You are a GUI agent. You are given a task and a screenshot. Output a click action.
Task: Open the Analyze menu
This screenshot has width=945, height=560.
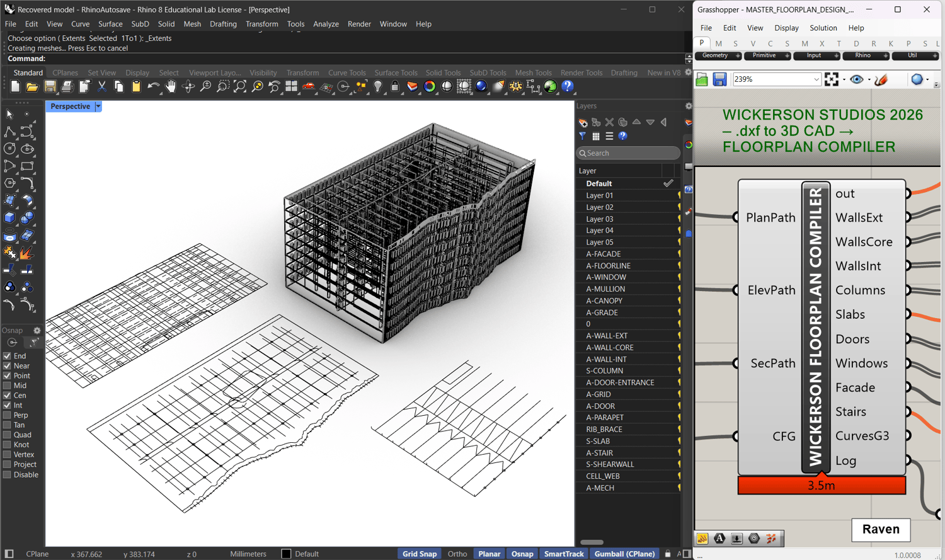click(326, 24)
